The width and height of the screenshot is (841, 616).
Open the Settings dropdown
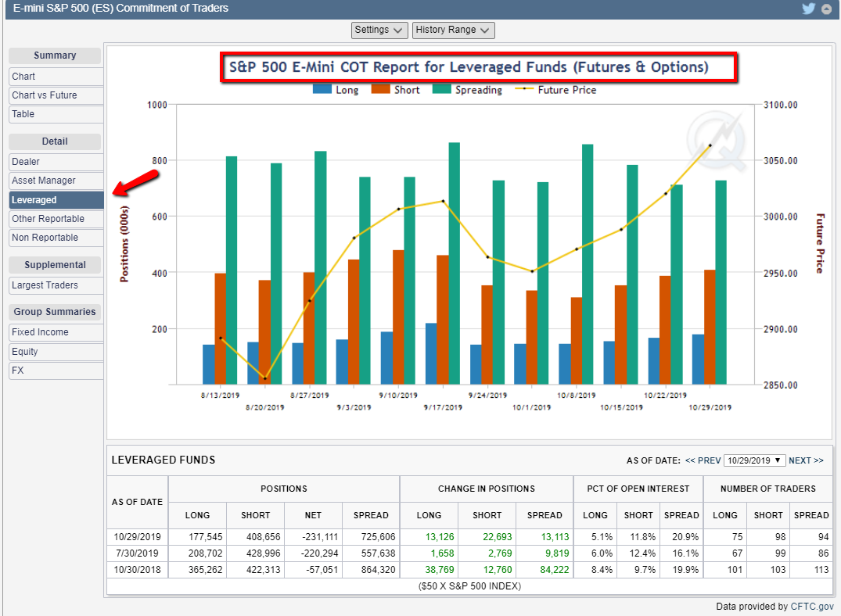tap(379, 30)
